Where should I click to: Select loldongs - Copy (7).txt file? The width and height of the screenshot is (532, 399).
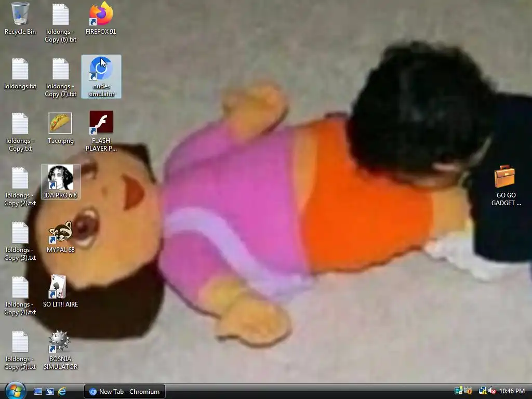pyautogui.click(x=60, y=78)
